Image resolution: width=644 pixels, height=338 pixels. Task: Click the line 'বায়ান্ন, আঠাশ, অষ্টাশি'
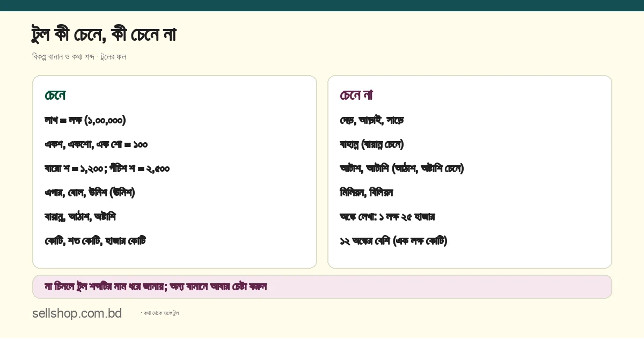(x=80, y=217)
